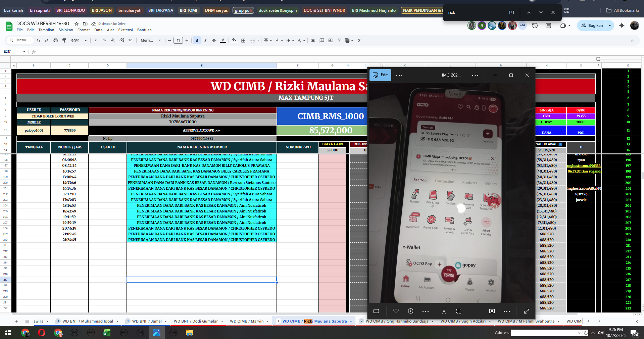
Task: Toggle italic formatting
Action: pyautogui.click(x=205, y=40)
